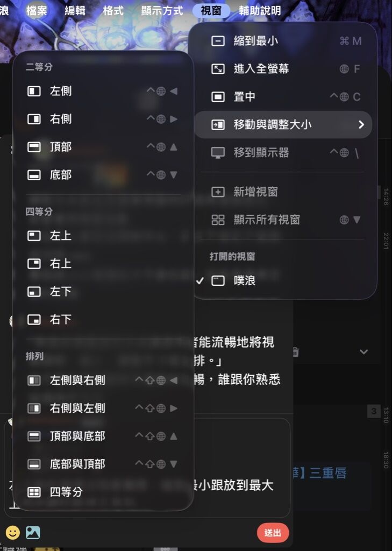Open the 三重唇 link
The height and width of the screenshot is (551, 392).
pyautogui.click(x=327, y=473)
